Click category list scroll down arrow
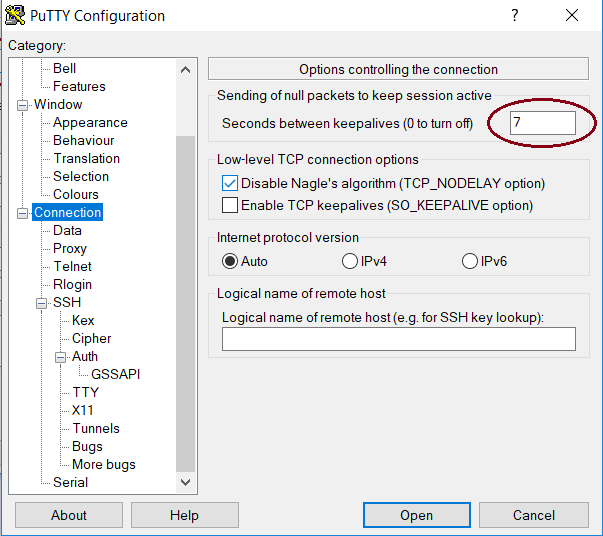This screenshot has width=603, height=536. click(185, 482)
